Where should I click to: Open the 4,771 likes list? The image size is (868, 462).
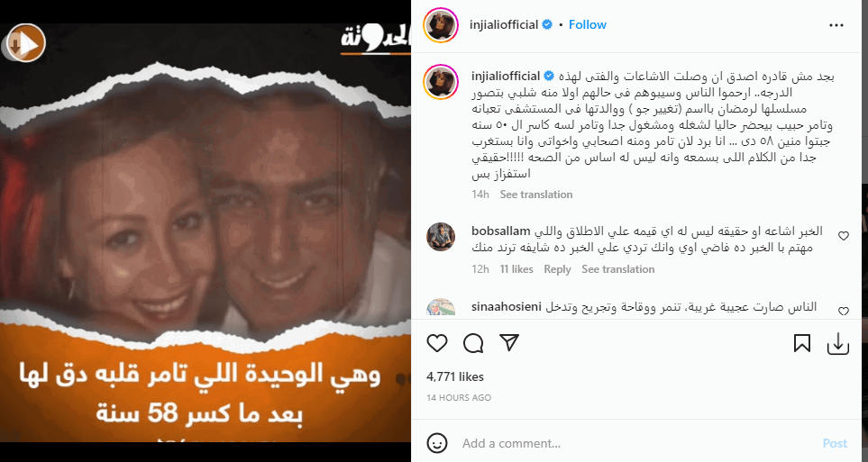[455, 376]
